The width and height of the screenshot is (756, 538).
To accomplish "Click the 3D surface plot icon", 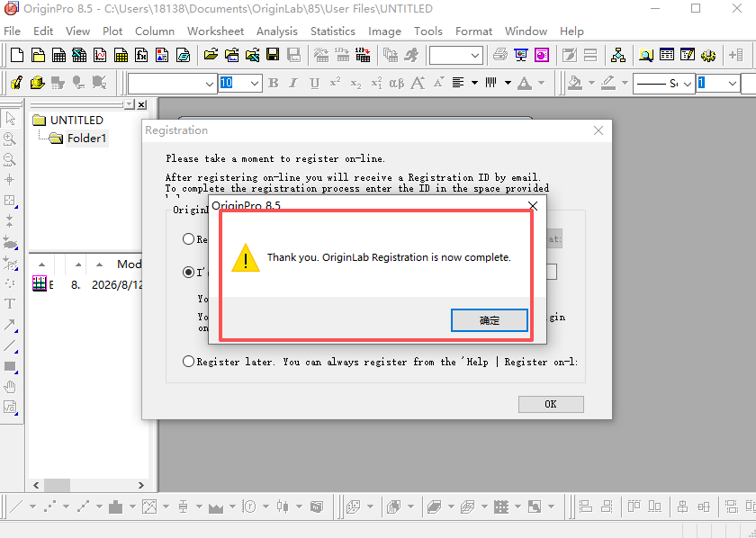I will point(435,507).
